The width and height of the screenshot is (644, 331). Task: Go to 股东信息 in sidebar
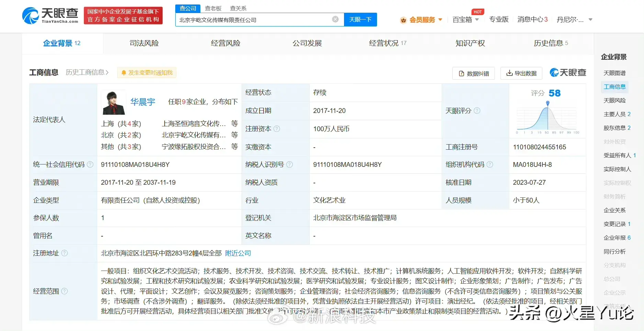point(617,128)
